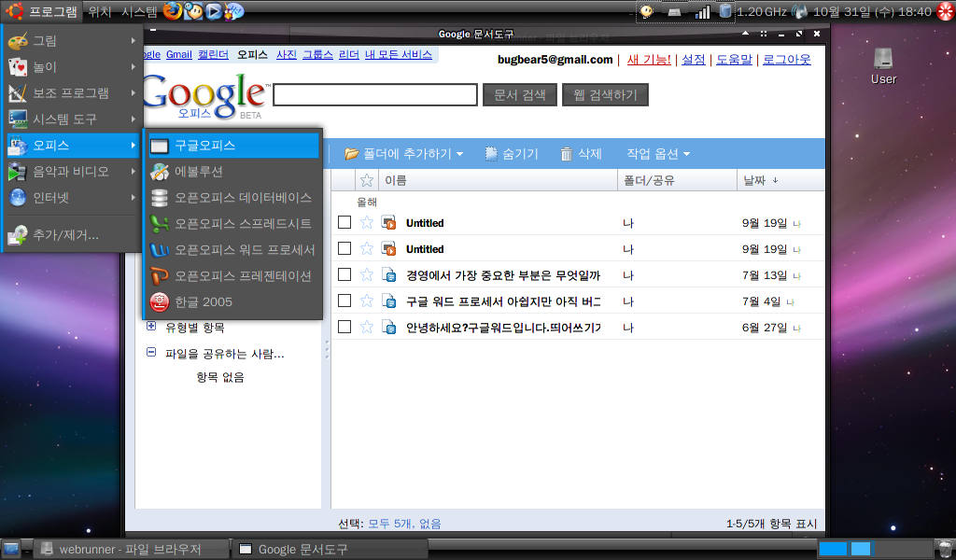
Task: Open the trash icon in bottom panel
Action: click(x=945, y=549)
